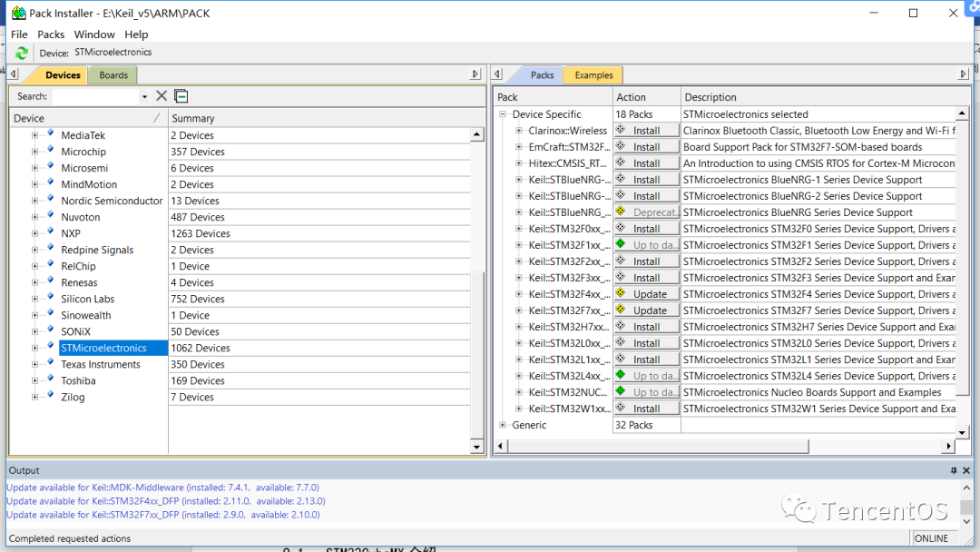The width and height of the screenshot is (980, 552).
Task: Collapse the Device Specific tree node
Action: tap(503, 114)
